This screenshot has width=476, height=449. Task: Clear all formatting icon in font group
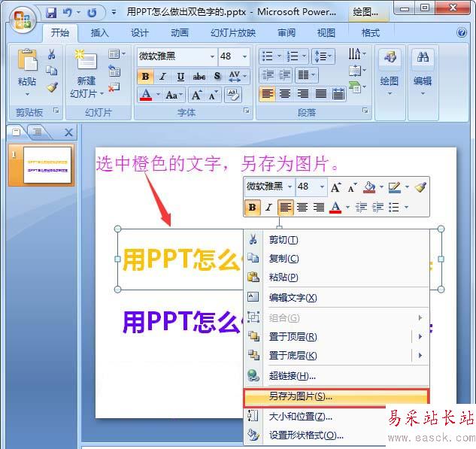[x=233, y=95]
